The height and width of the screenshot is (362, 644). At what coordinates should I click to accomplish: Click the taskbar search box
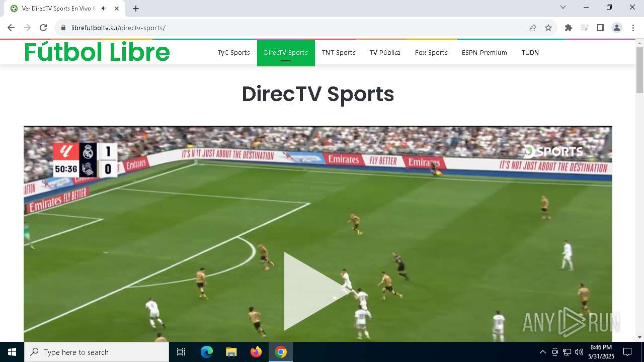(97, 352)
